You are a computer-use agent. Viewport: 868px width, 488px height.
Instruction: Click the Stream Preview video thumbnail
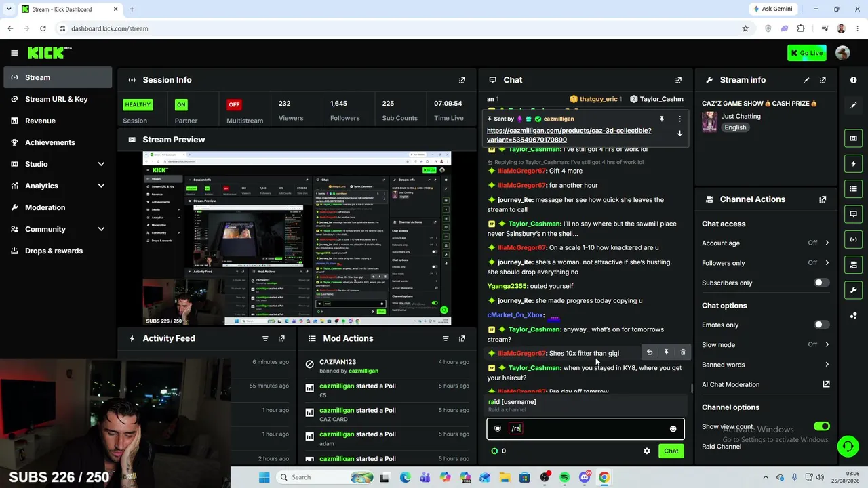[x=297, y=239]
